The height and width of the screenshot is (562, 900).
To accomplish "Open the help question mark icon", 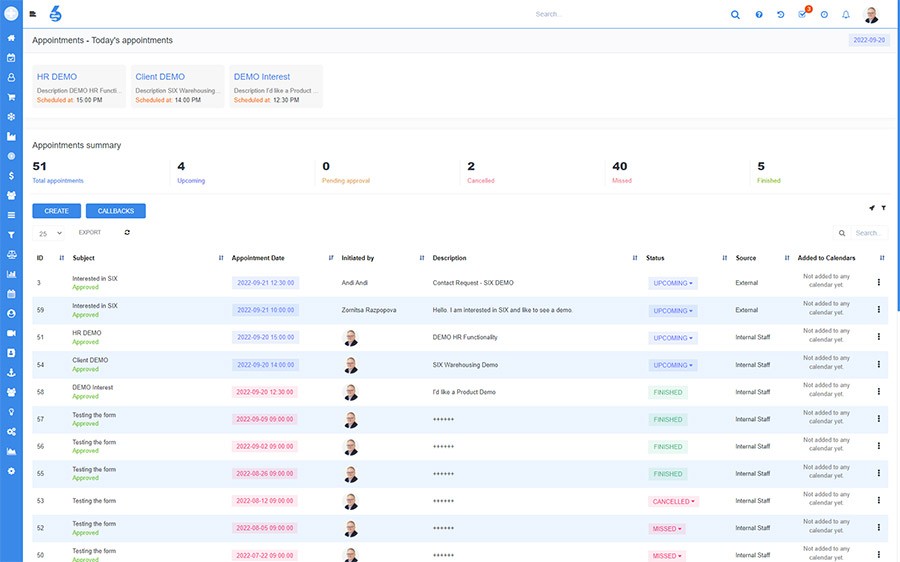I will (759, 15).
